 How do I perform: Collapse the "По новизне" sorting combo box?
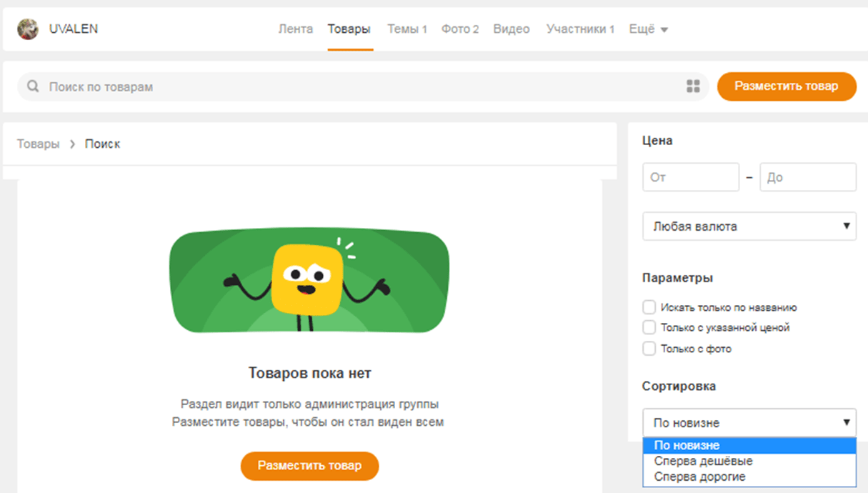tap(749, 422)
